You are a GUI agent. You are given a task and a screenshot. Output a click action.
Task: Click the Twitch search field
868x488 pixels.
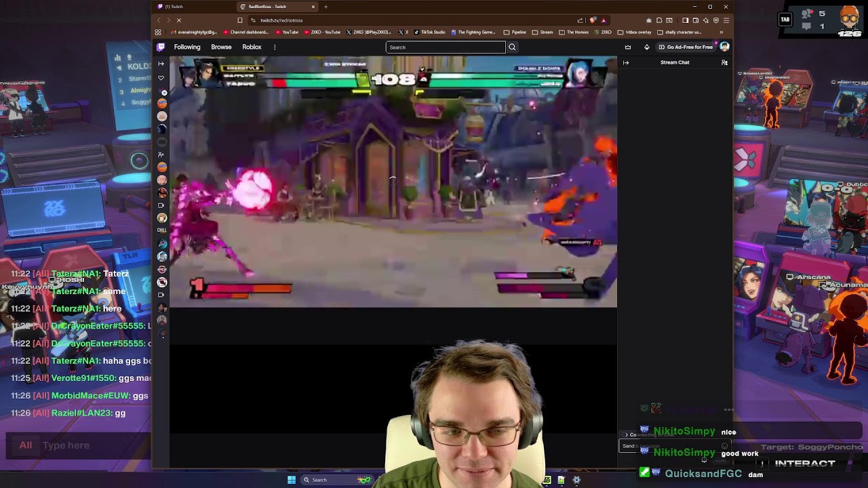[446, 47]
